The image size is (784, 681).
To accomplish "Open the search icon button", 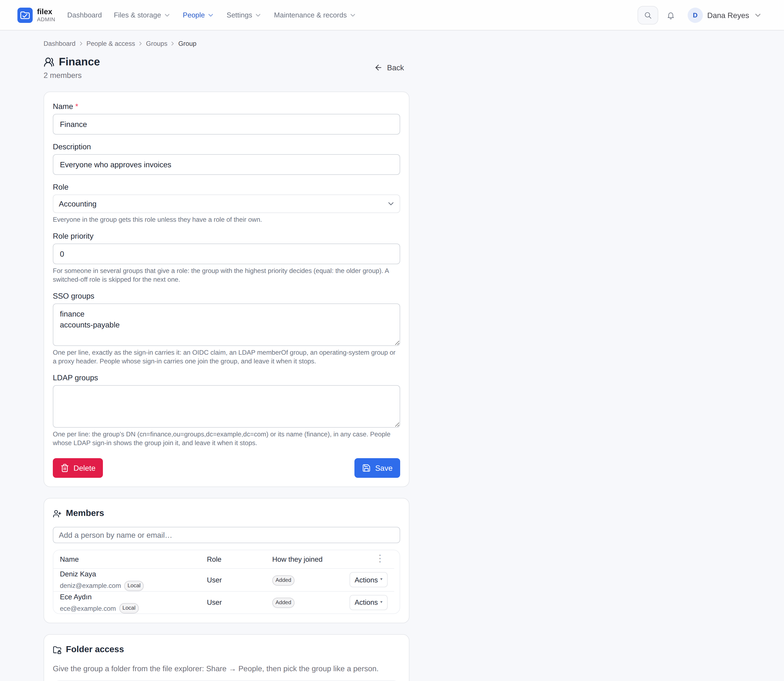I will 648,15.
